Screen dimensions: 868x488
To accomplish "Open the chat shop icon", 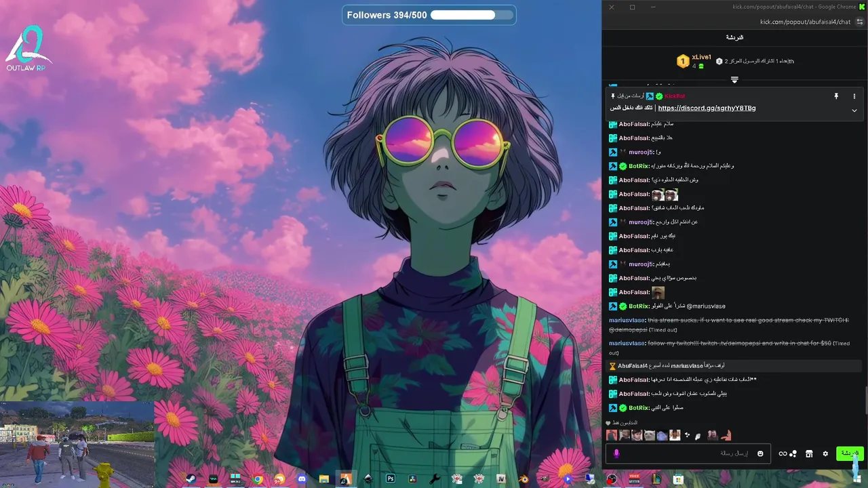I will tap(809, 453).
